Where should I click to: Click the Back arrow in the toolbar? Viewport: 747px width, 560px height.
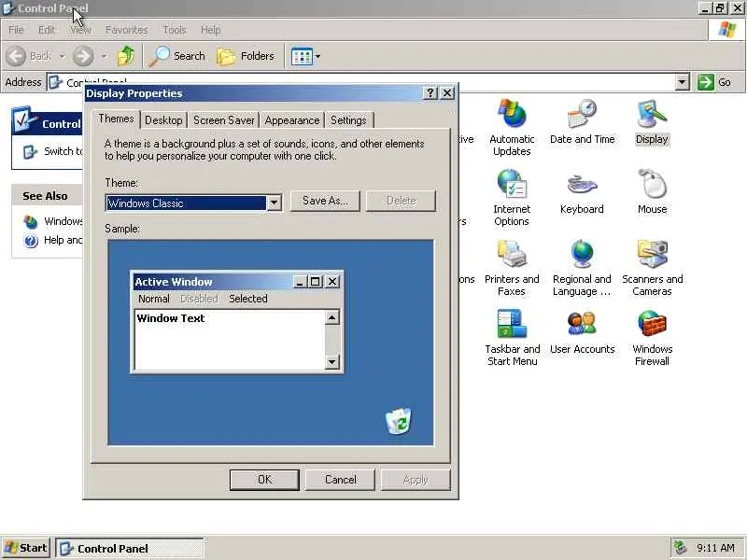point(16,56)
